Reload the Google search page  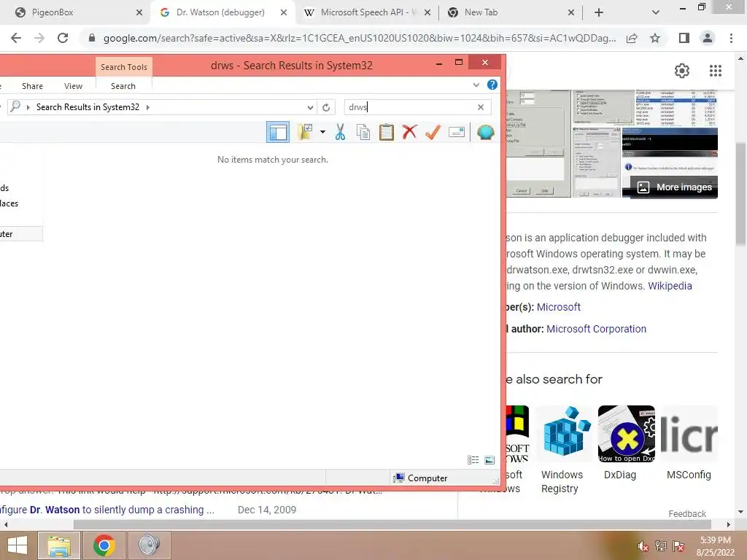click(63, 38)
